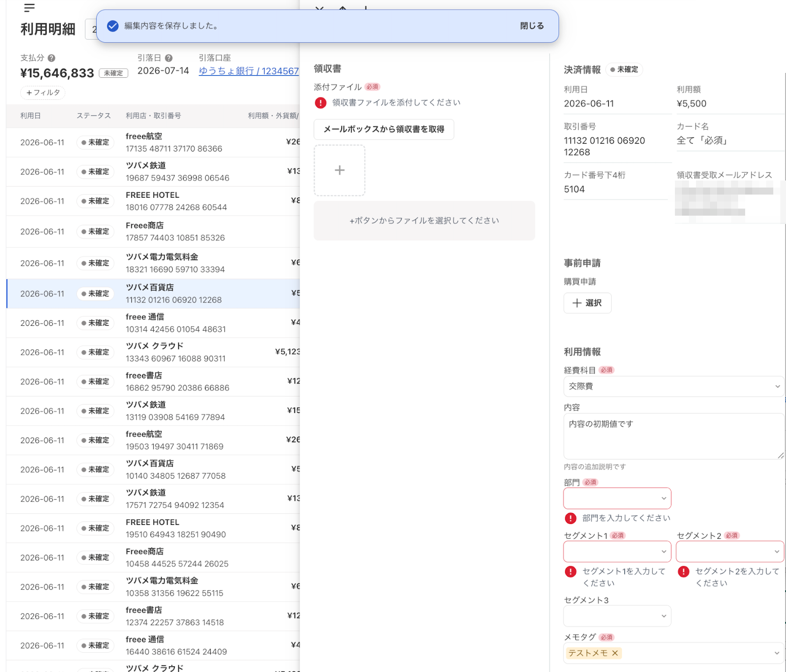The height and width of the screenshot is (672, 786).
Task: Click the file drop area saying +ボタンからファイルを選択
Action: click(x=424, y=220)
